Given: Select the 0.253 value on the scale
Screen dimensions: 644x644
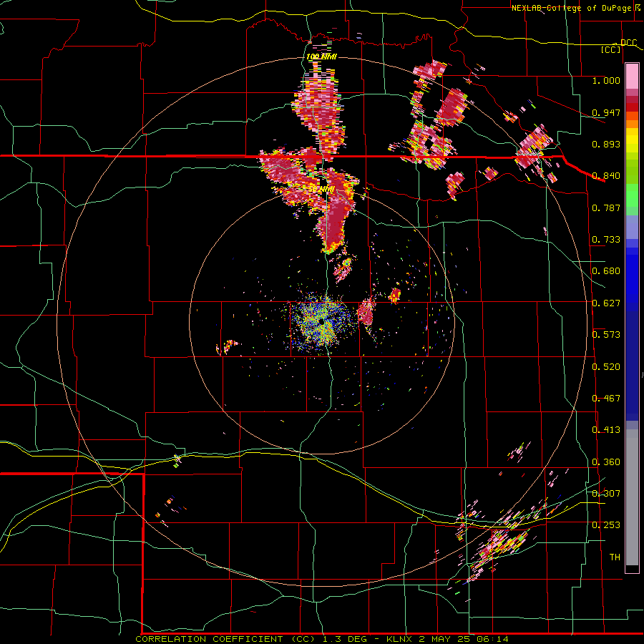Looking at the screenshot, I should click(x=606, y=525).
